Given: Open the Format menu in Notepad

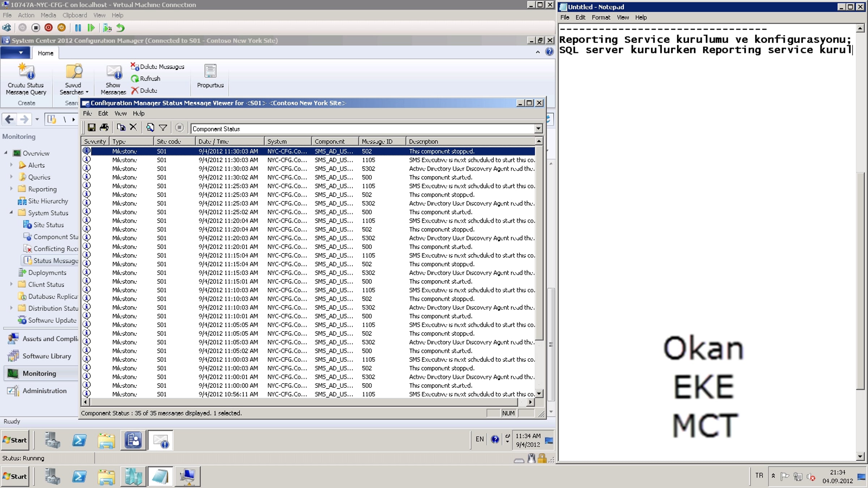Looking at the screenshot, I should pos(601,17).
